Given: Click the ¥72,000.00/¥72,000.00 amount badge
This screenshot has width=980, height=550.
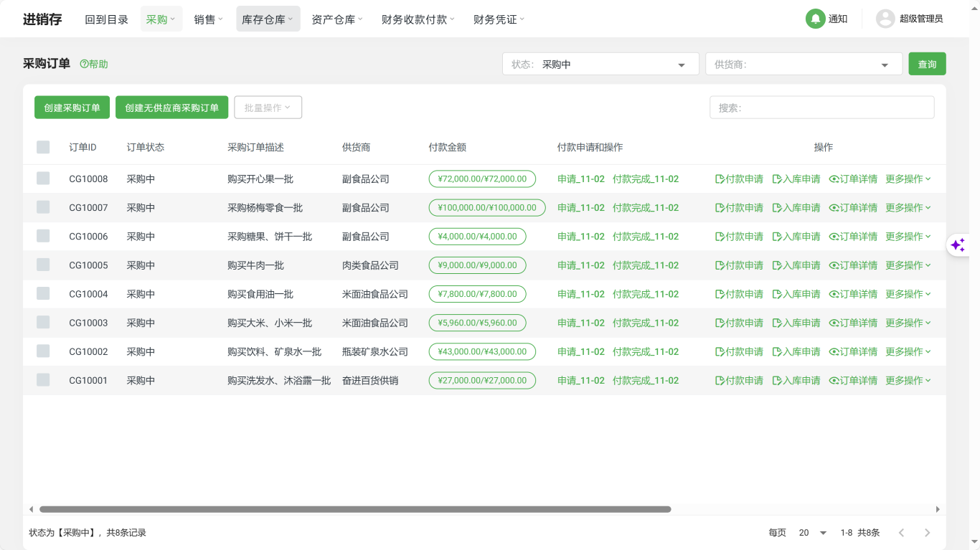Looking at the screenshot, I should (482, 179).
